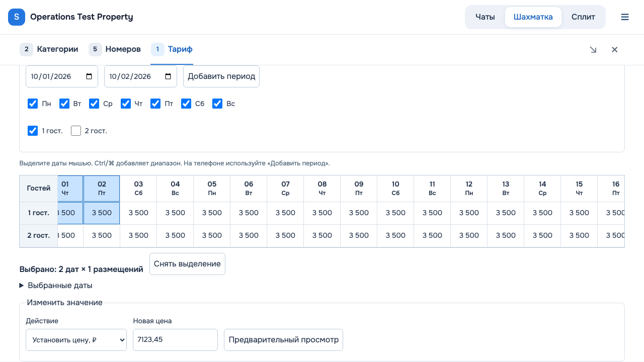This screenshot has width=644, height=362.
Task: Uncheck the Чт weekday checkbox
Action: [x=126, y=104]
